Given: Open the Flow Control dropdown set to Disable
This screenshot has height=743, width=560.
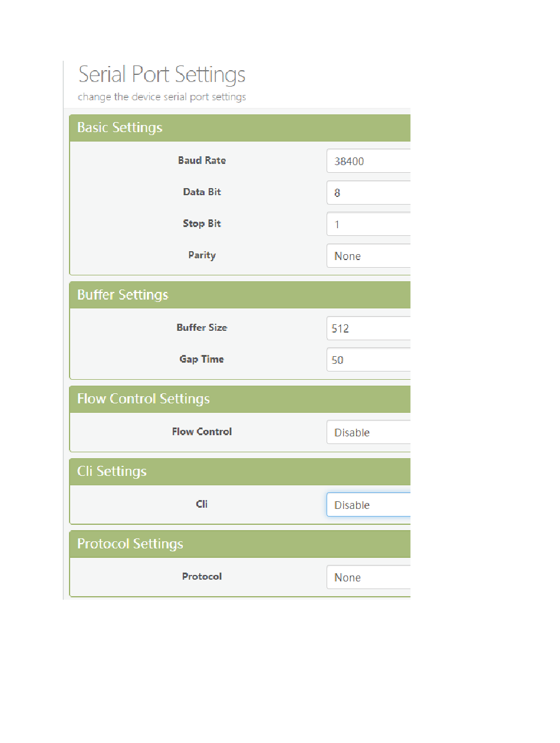Looking at the screenshot, I should tap(368, 432).
